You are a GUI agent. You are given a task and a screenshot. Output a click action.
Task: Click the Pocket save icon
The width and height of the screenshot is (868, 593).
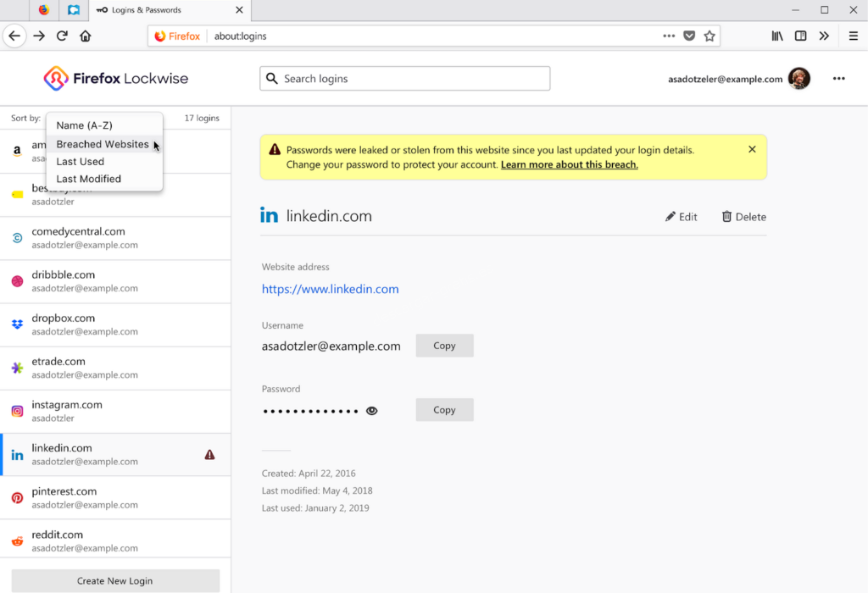pos(689,36)
